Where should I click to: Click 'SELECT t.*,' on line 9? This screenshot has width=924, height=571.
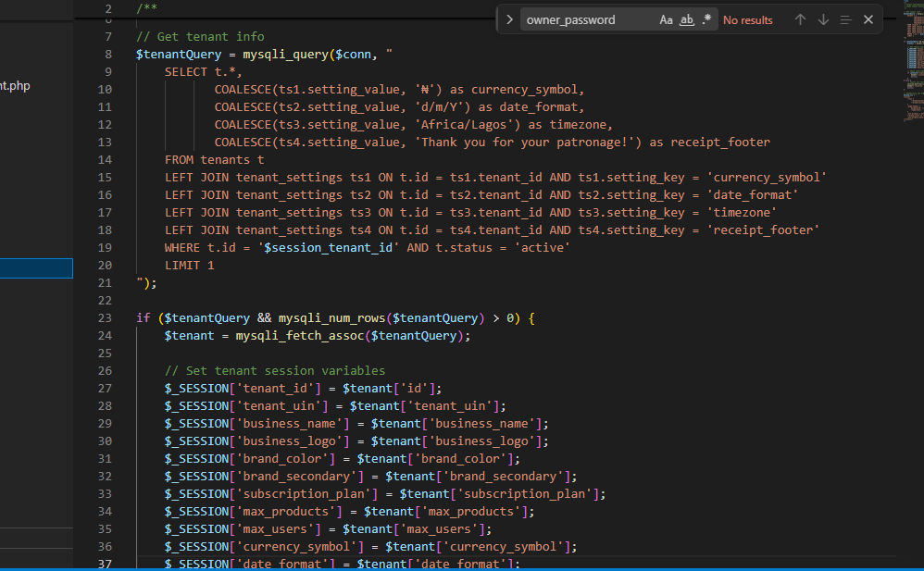pos(204,72)
